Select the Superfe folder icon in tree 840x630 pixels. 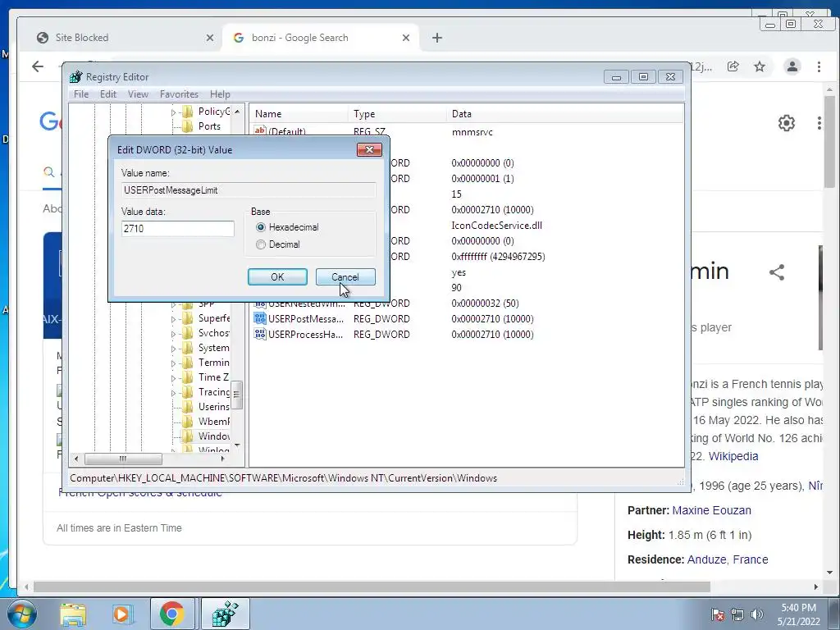point(188,318)
